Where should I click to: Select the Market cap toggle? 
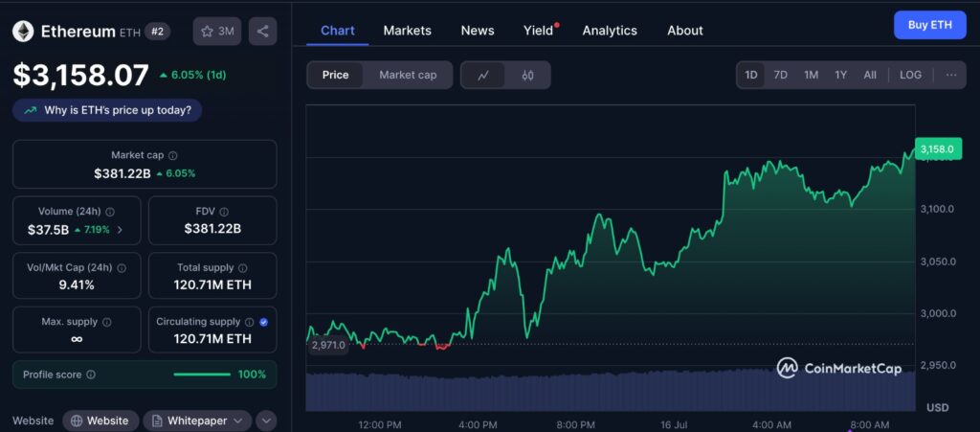click(x=408, y=75)
